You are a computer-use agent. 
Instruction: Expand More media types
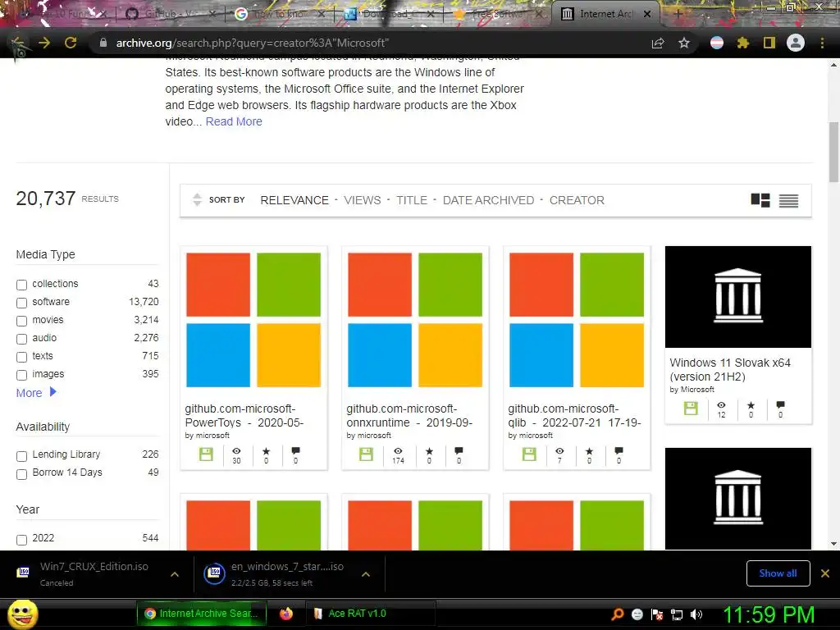(36, 393)
